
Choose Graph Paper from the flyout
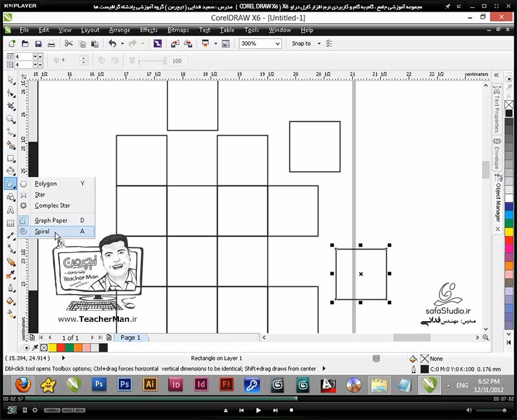point(56,220)
